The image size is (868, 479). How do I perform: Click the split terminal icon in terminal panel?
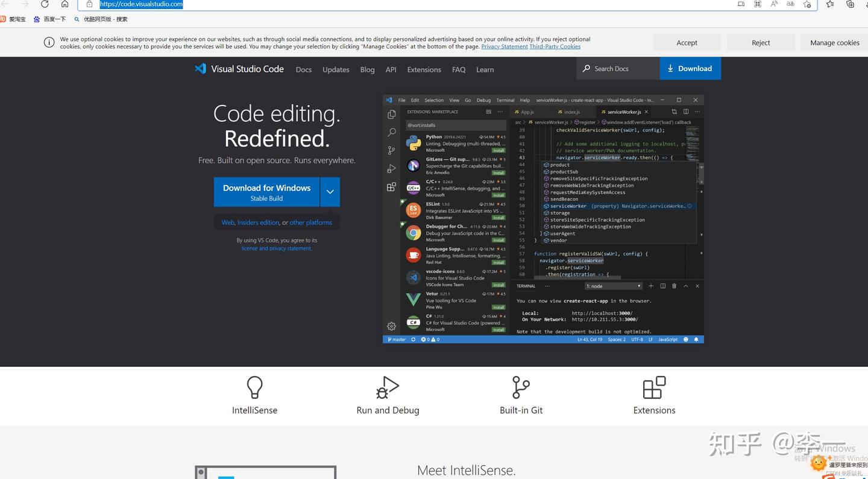click(662, 286)
